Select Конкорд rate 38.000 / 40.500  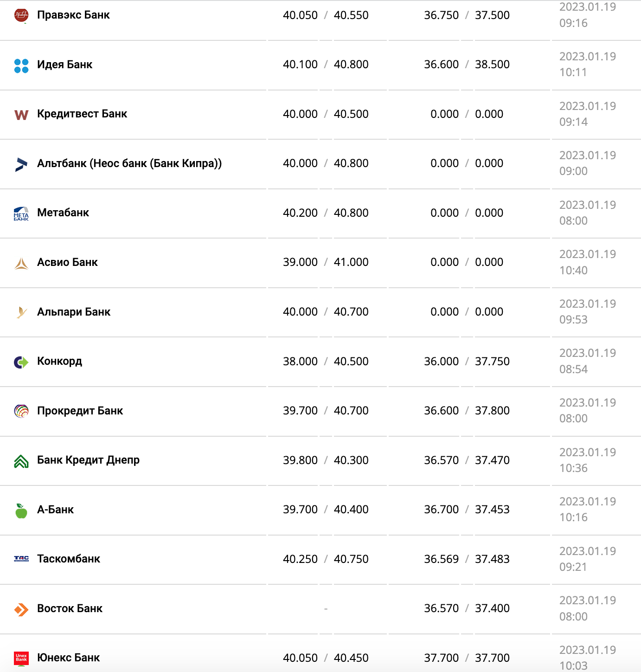pos(326,362)
